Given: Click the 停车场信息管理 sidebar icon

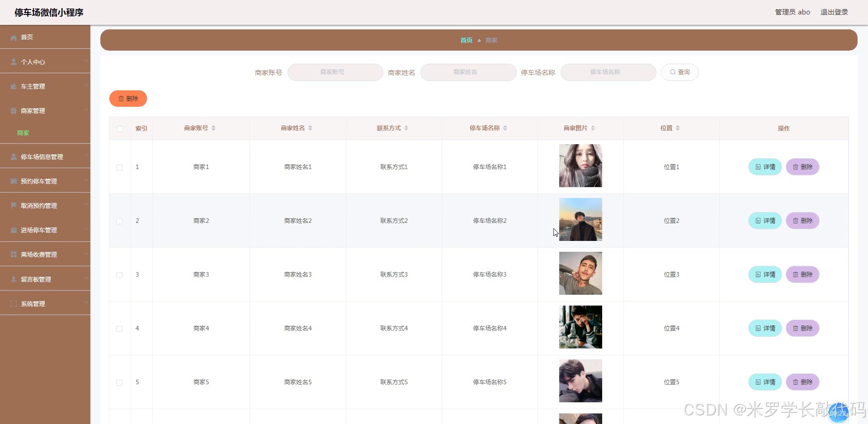Looking at the screenshot, I should tap(14, 157).
